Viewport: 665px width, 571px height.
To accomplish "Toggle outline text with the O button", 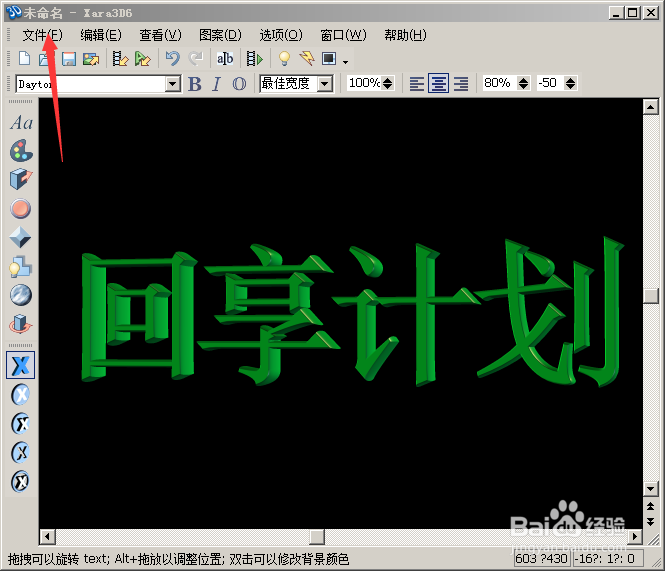I will (x=239, y=84).
